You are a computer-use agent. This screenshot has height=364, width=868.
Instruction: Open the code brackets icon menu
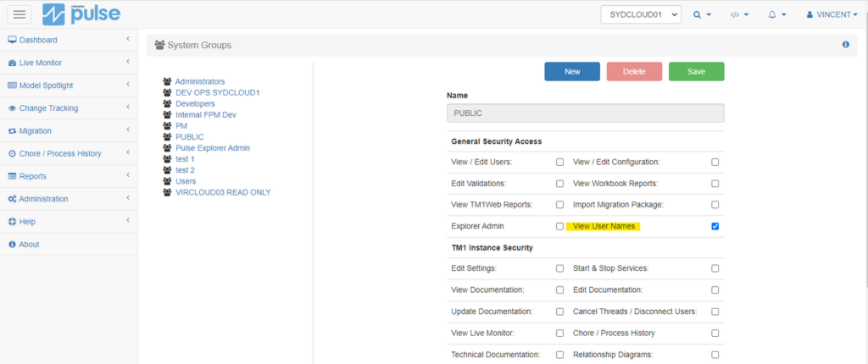pos(739,14)
